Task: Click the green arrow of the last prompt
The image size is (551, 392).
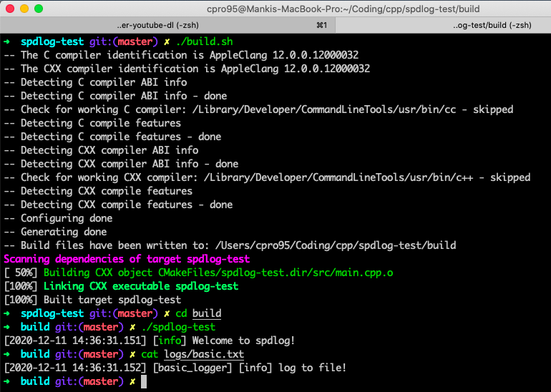Action: pos(7,381)
